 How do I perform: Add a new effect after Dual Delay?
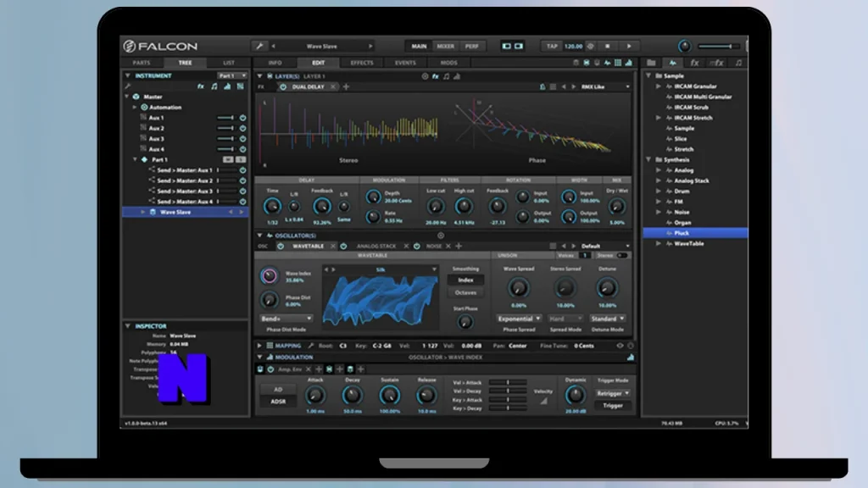pos(346,87)
